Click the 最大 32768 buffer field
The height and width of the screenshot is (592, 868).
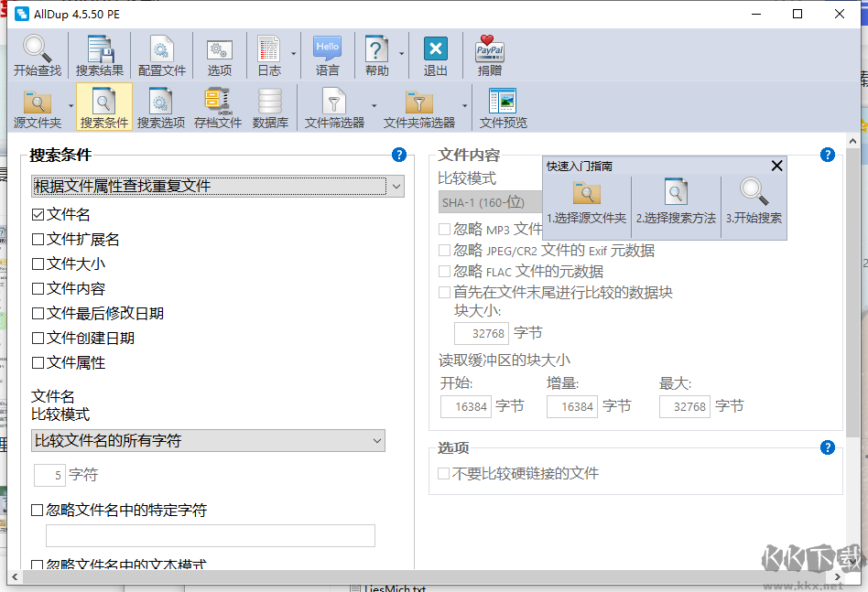point(685,406)
